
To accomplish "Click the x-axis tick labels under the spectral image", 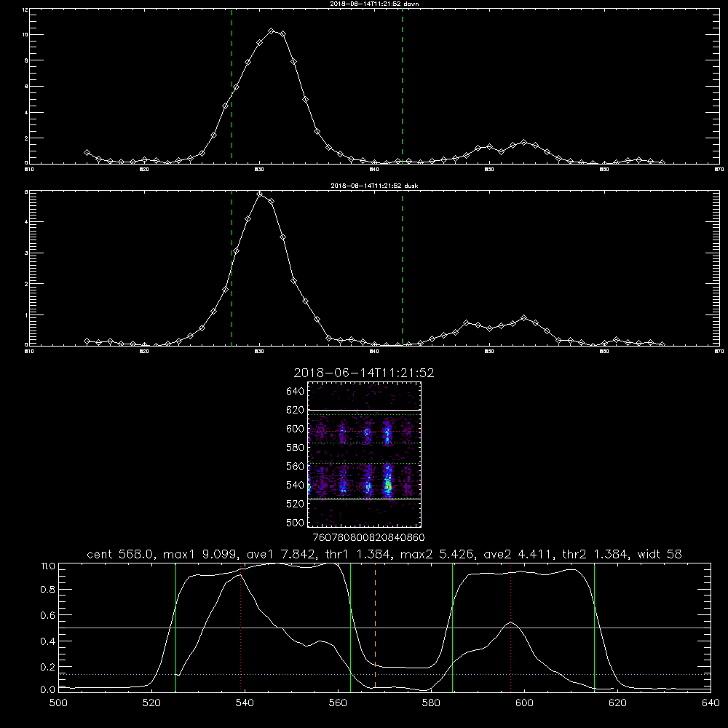I will point(368,537).
